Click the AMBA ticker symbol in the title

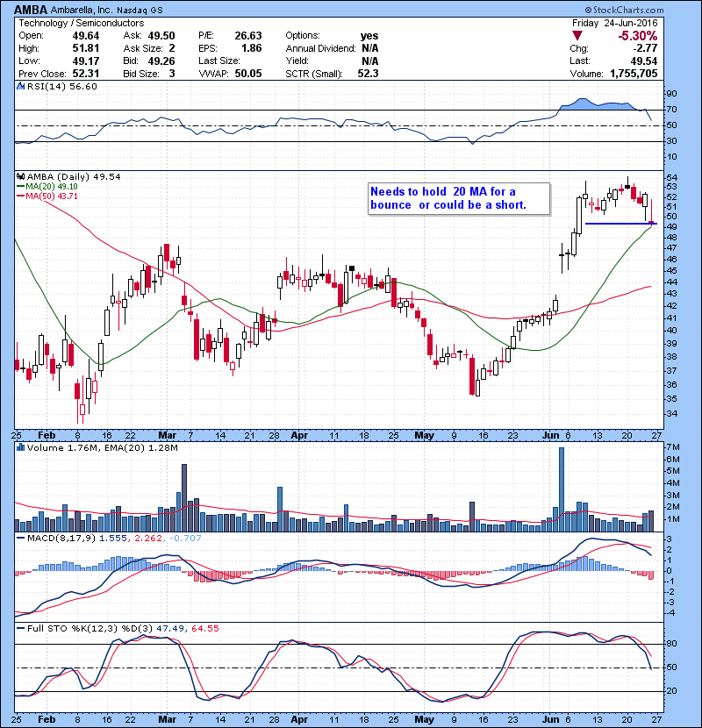pyautogui.click(x=30, y=10)
